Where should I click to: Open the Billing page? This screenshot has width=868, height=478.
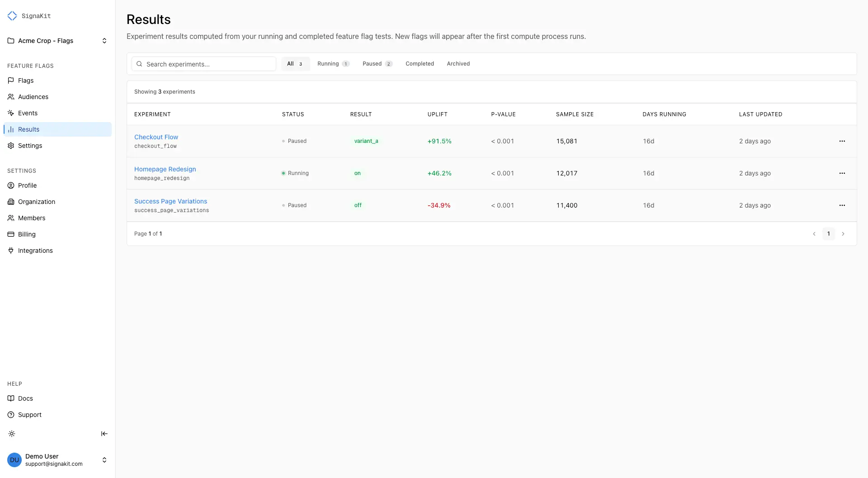(x=57, y=234)
